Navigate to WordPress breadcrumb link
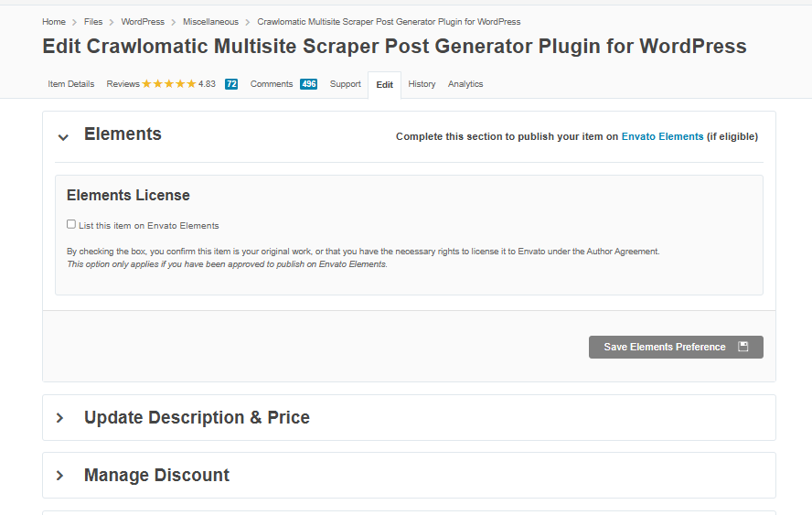The width and height of the screenshot is (812, 515). coord(143,22)
